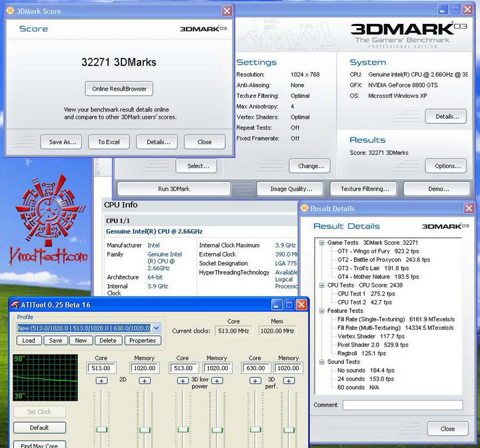480x448 pixels.
Task: Click Comment field in Result Details
Action: (x=403, y=405)
